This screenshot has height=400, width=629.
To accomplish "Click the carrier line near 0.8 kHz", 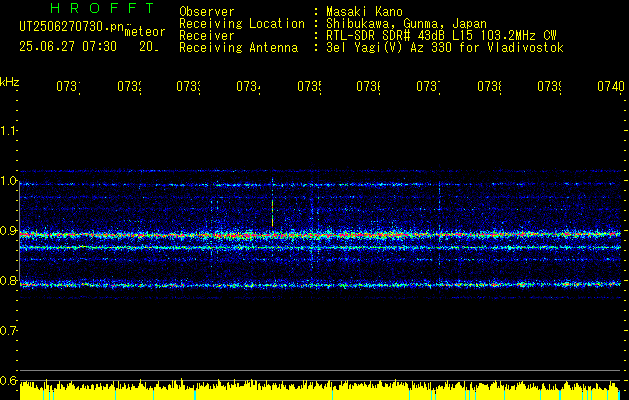I will pyautogui.click(x=320, y=285).
